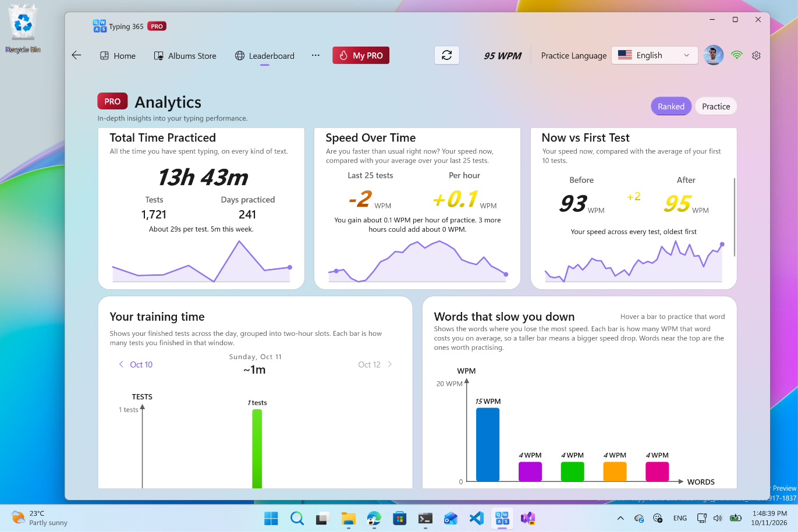Viewport: 798px width, 532px height.
Task: Go to previous day Oct 10
Action: click(136, 364)
